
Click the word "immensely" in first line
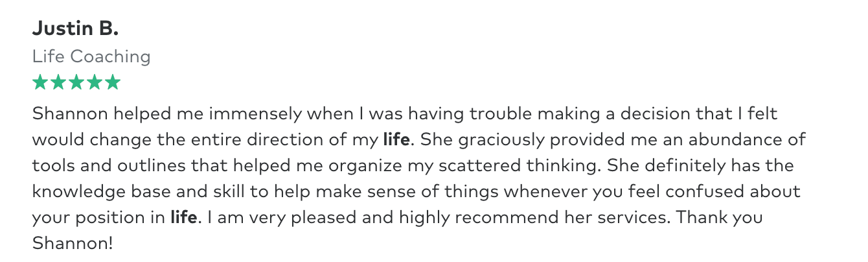(x=255, y=113)
